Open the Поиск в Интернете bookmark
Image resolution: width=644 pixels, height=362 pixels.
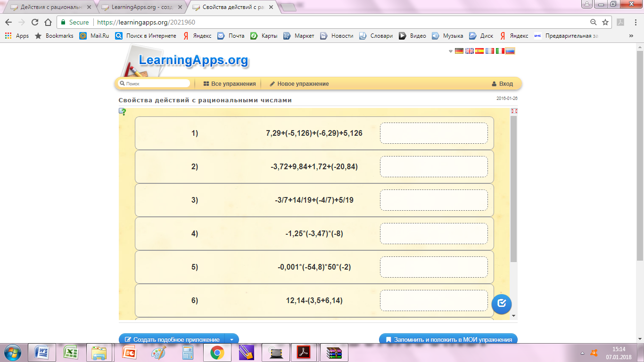(146, 36)
